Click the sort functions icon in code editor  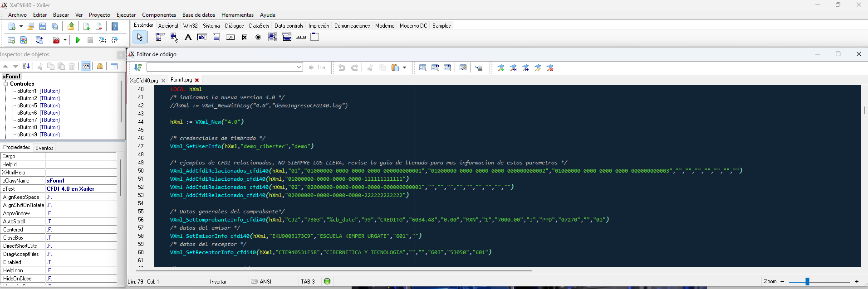tap(138, 67)
